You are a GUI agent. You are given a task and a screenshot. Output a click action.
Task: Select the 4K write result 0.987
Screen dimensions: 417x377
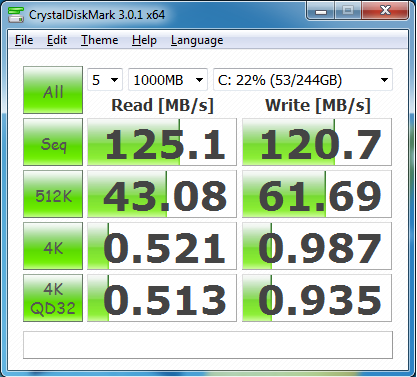tap(317, 246)
